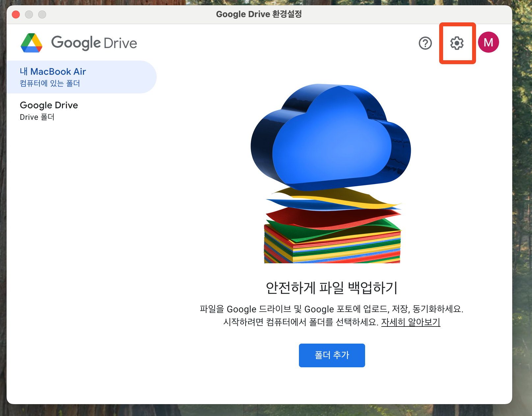
Task: Click the help question mark icon
Action: (x=425, y=43)
